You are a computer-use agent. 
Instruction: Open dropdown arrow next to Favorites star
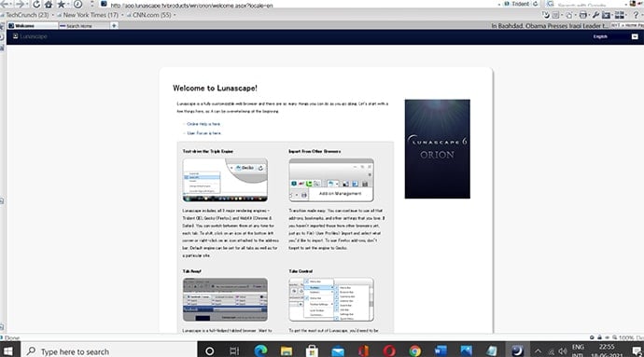(x=68, y=4)
